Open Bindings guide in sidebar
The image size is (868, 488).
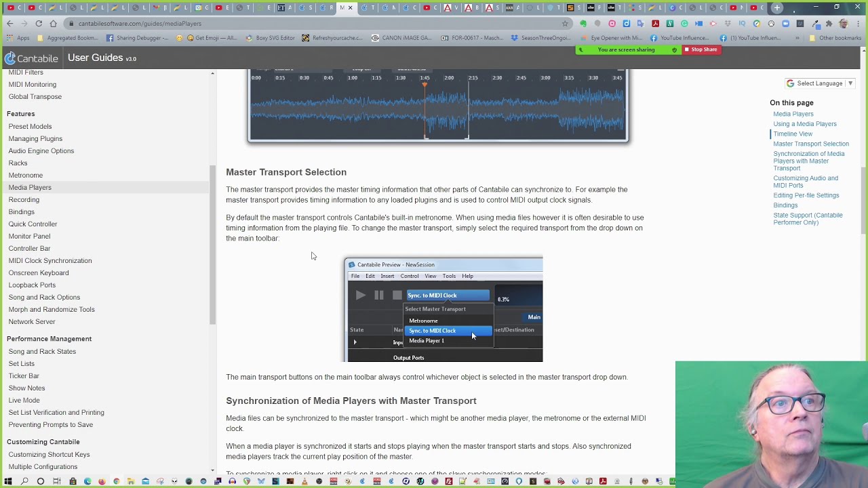pos(22,211)
